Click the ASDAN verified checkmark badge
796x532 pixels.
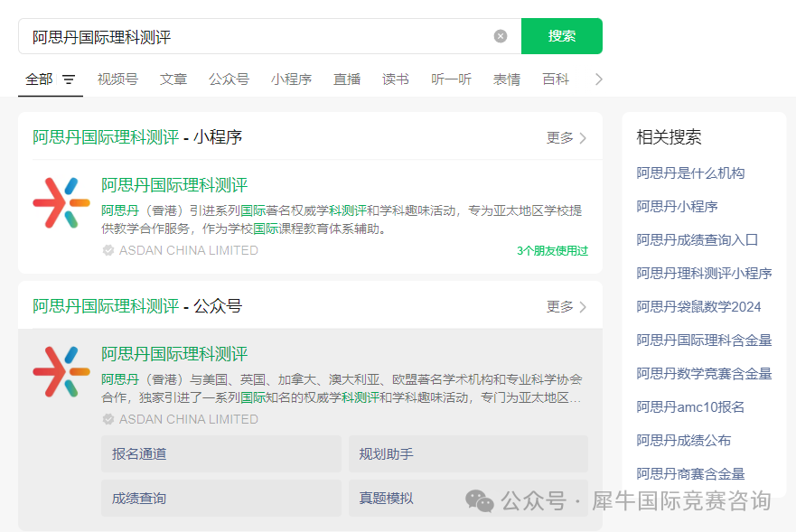pos(109,251)
